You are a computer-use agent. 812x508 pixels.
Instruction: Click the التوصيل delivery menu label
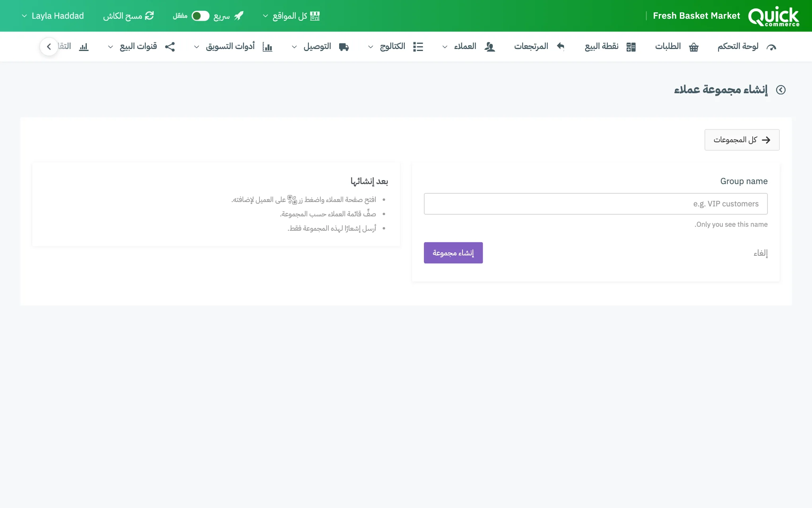point(317,47)
